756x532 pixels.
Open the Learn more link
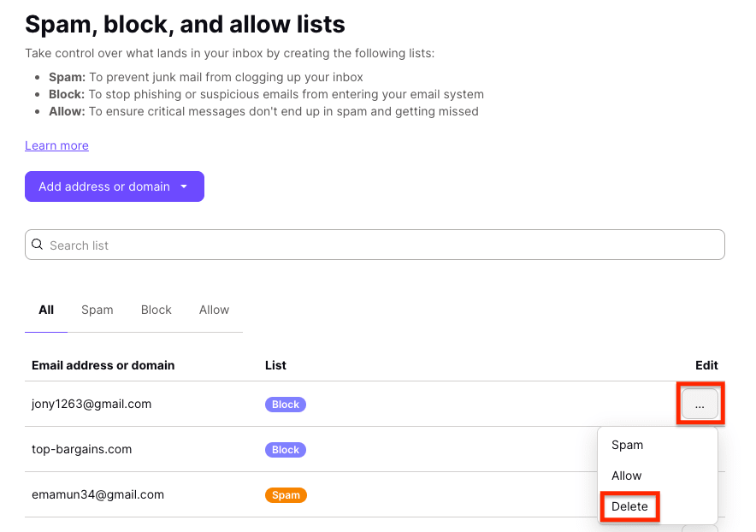point(56,145)
